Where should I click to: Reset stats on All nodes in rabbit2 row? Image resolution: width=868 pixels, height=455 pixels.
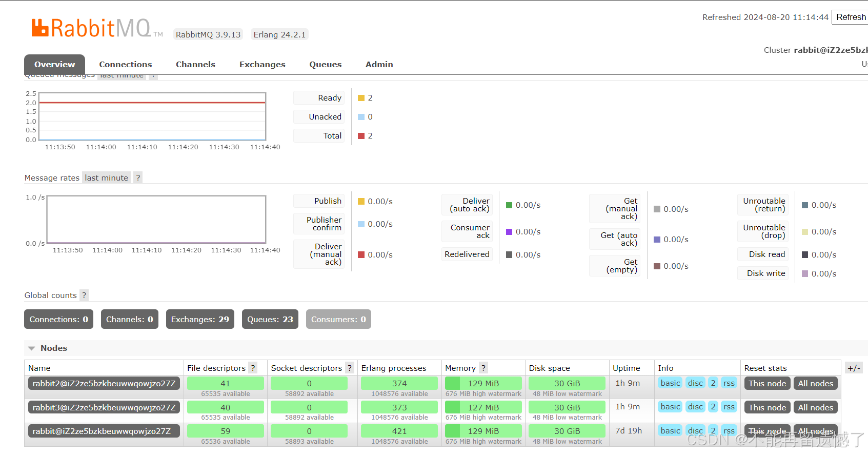coord(816,383)
